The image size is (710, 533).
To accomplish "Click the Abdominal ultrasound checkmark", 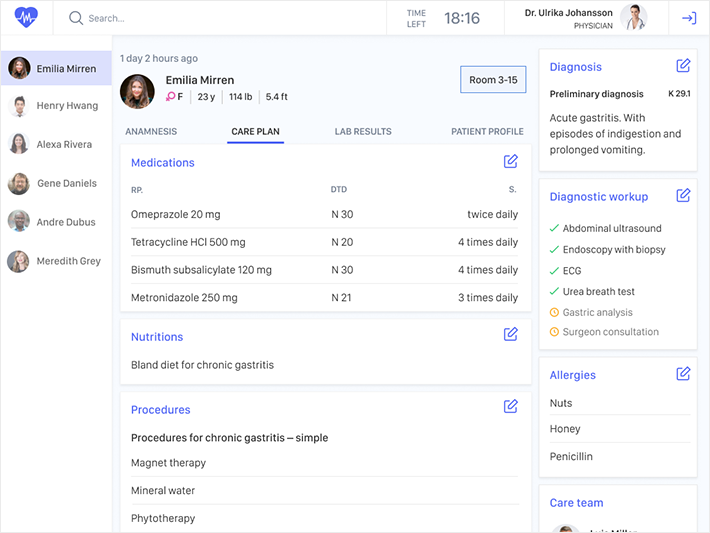I will point(554,228).
